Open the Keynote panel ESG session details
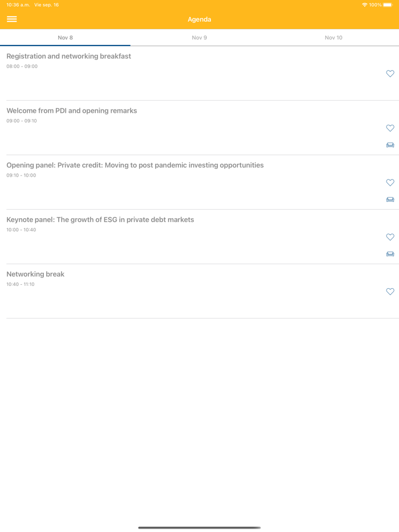399x532 pixels. coord(100,220)
